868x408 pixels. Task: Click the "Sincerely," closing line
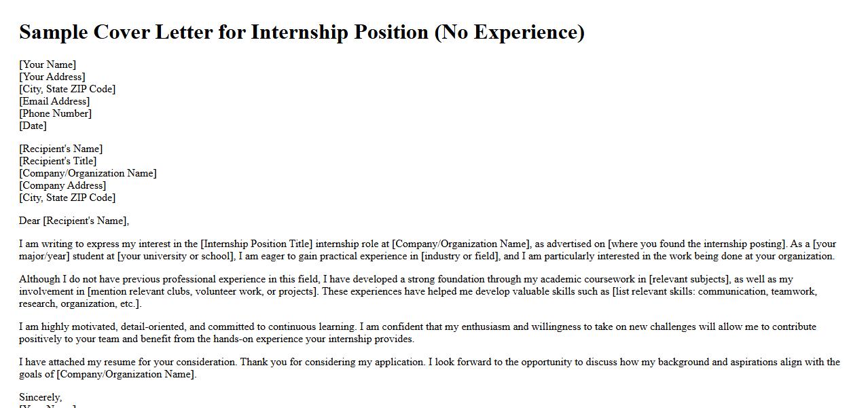click(x=41, y=397)
